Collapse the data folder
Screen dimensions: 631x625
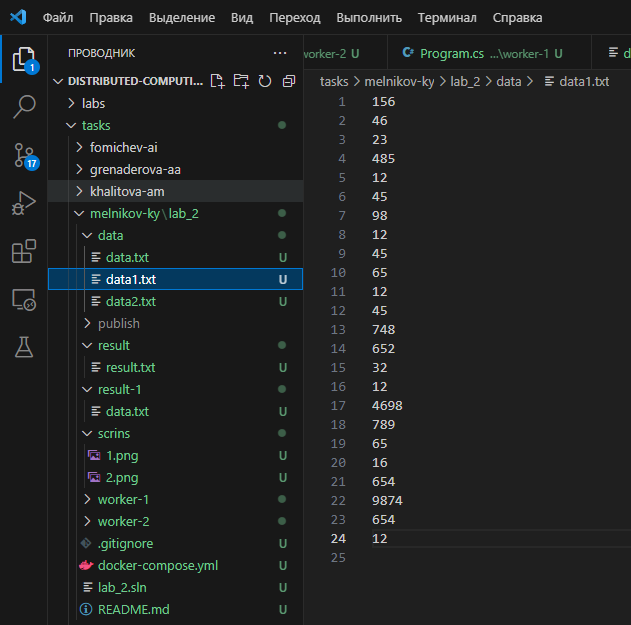coord(110,235)
